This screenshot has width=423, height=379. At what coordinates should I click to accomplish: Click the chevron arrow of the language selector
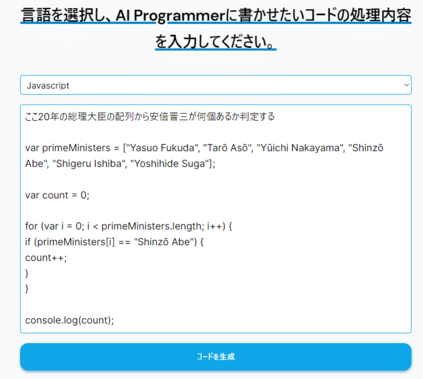(x=406, y=85)
